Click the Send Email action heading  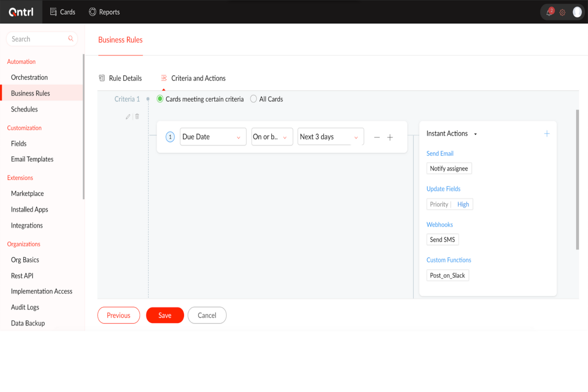[440, 153]
